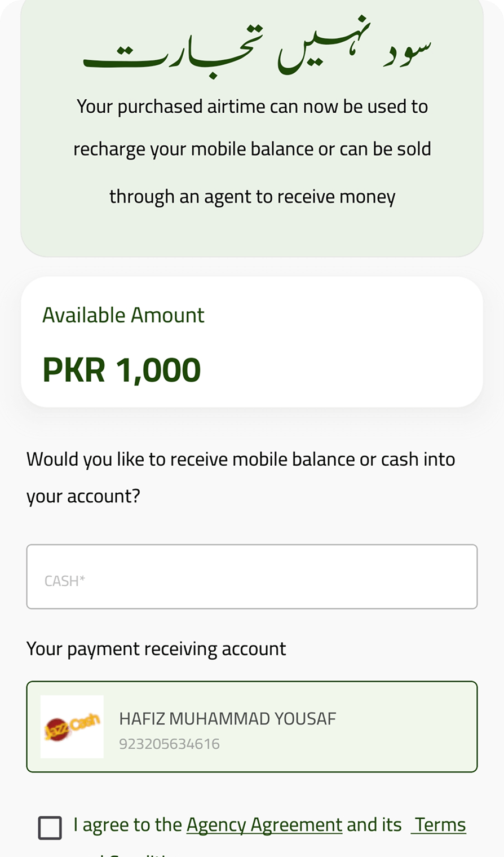Click the Available Amount label
Viewport: 504px width, 857px height.
123,315
